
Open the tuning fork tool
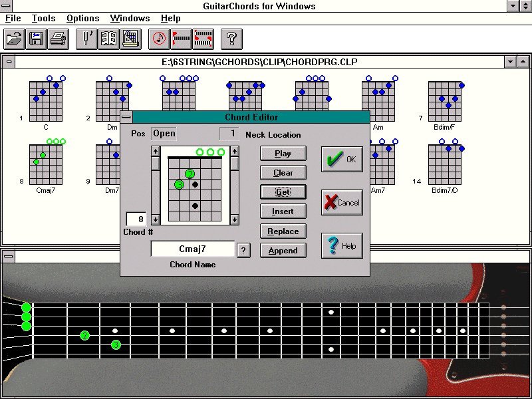coord(86,39)
